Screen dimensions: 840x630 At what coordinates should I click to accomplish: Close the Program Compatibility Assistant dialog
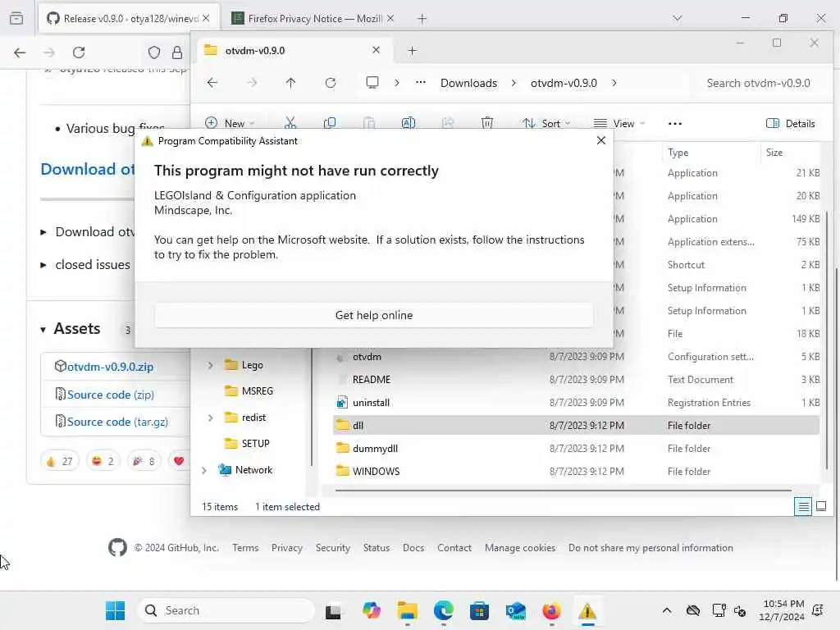[x=601, y=140]
